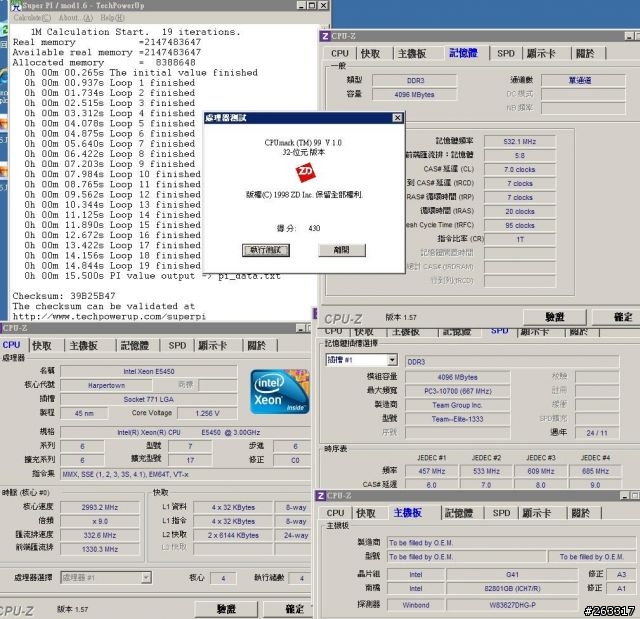Open 主機板 tab in the processor CPU-Z window
The width and height of the screenshot is (640, 619).
pyautogui.click(x=84, y=346)
